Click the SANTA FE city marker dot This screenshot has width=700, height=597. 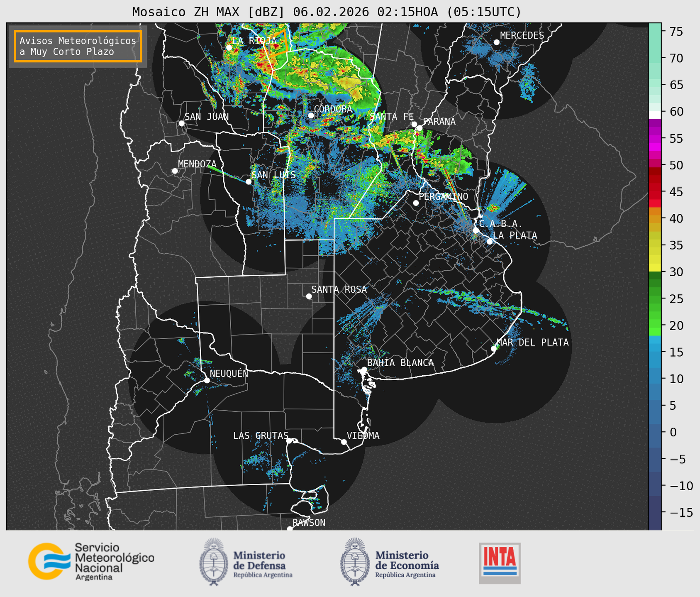pyautogui.click(x=414, y=124)
